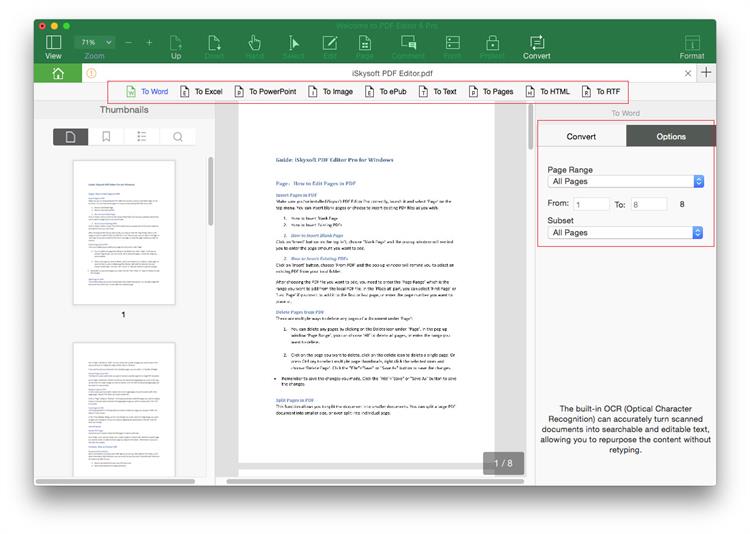Image resolution: width=750 pixels, height=534 pixels.
Task: Click the From page input field
Action: click(x=591, y=204)
